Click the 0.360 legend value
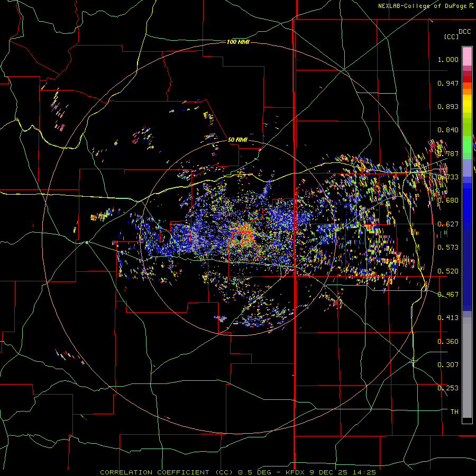476x476 pixels. [x=448, y=342]
